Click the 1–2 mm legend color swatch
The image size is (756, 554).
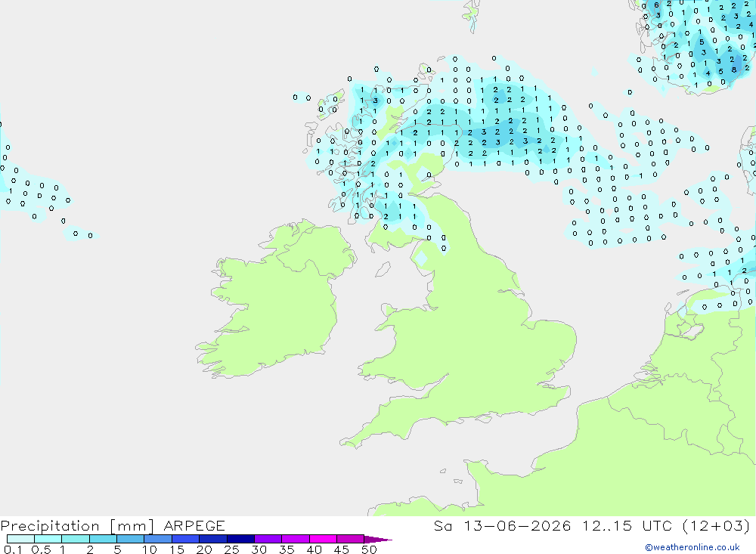[x=76, y=539]
